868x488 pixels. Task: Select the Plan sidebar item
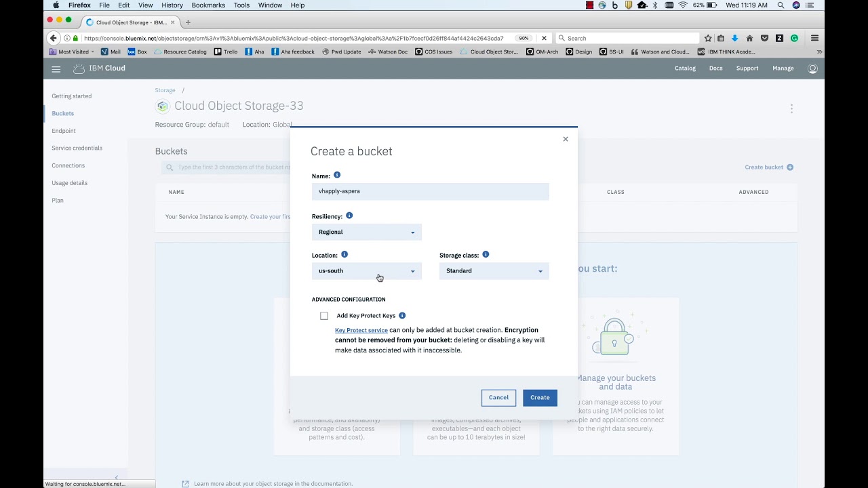click(58, 201)
